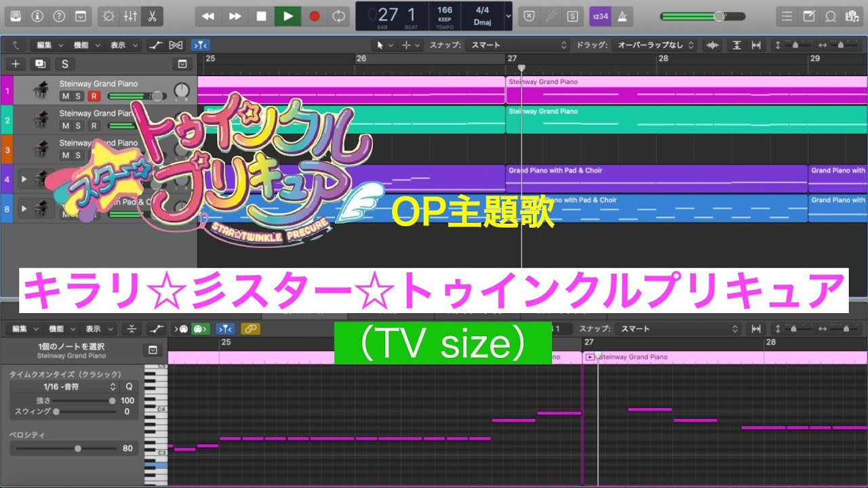
Task: Open the Tracks area 編集 menu
Action: [x=50, y=45]
